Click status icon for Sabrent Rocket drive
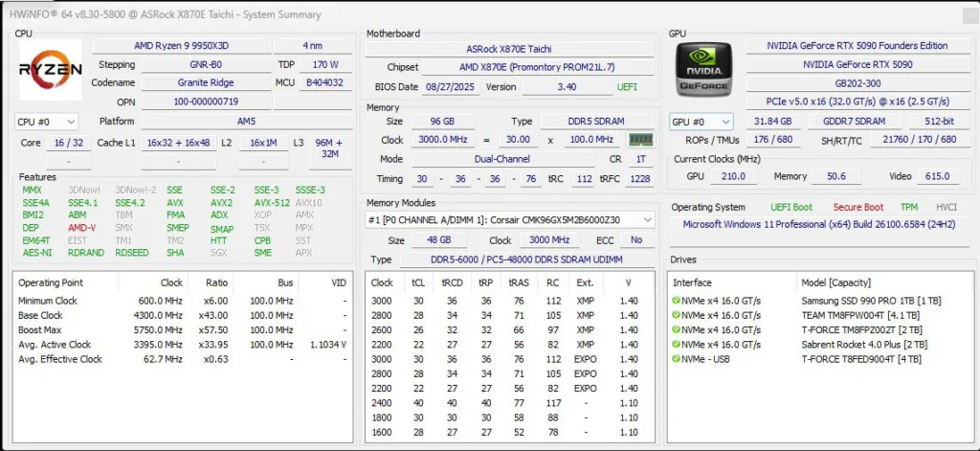The width and height of the screenshot is (980, 451). (676, 344)
